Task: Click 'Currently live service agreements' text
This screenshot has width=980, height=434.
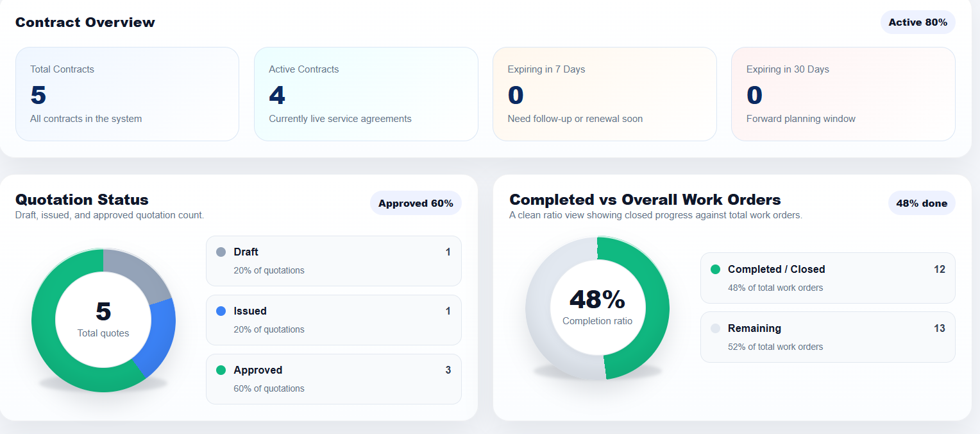Action: [x=340, y=119]
